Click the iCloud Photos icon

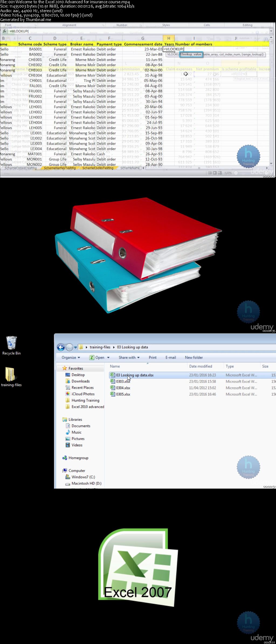tap(68, 394)
